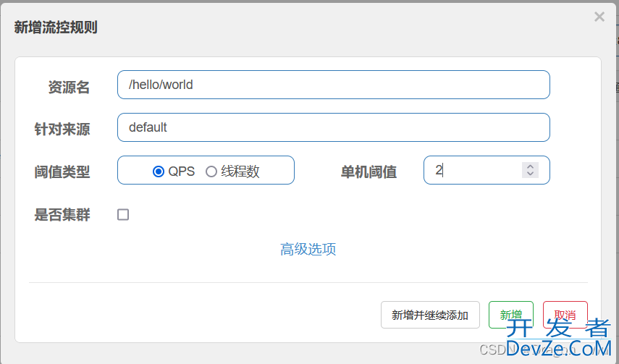Increase 单机阈值 with the up arrow

(530, 166)
